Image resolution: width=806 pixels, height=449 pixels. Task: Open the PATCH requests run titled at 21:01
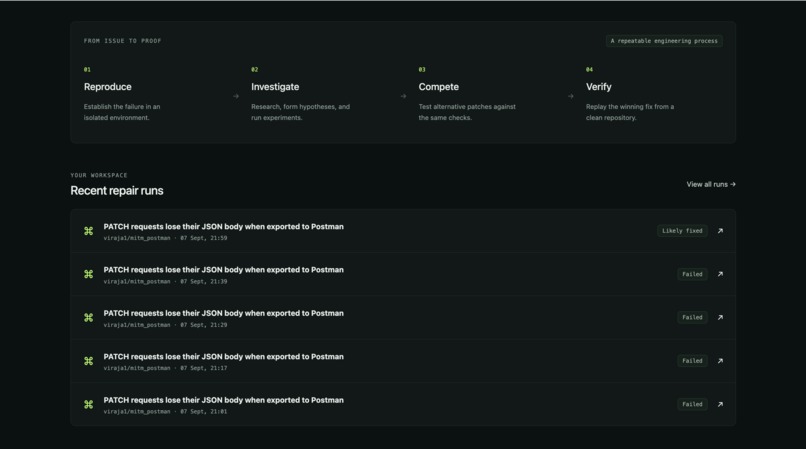coord(224,400)
